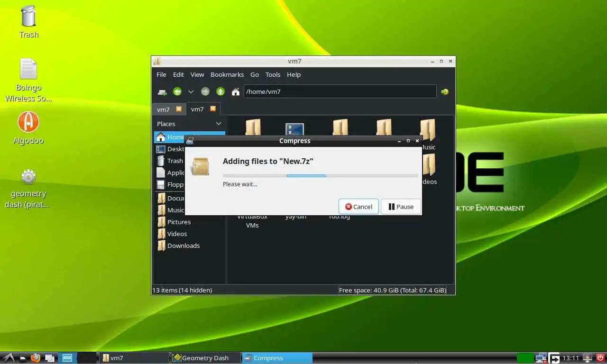The image size is (607, 364).
Task: Open the Go menu
Action: coord(255,74)
